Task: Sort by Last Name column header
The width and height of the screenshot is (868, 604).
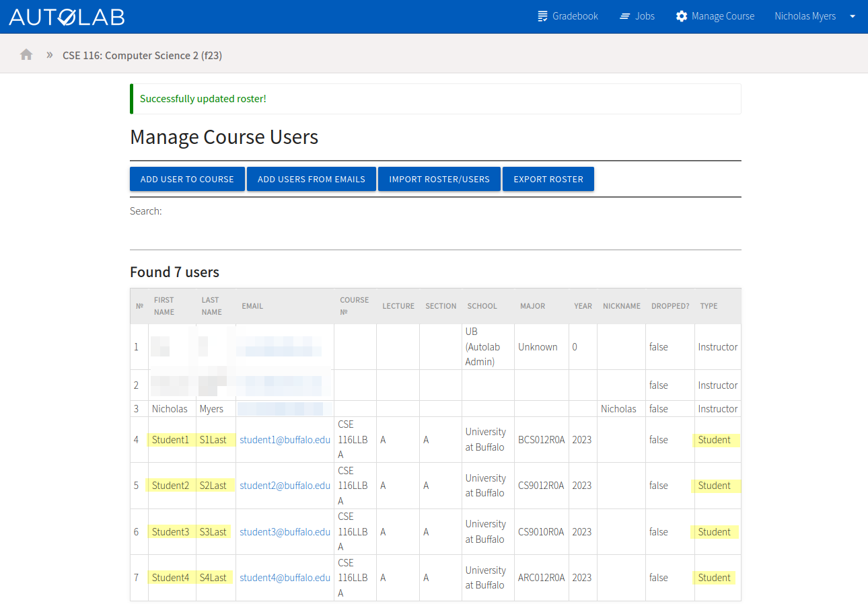Action: (x=215, y=306)
